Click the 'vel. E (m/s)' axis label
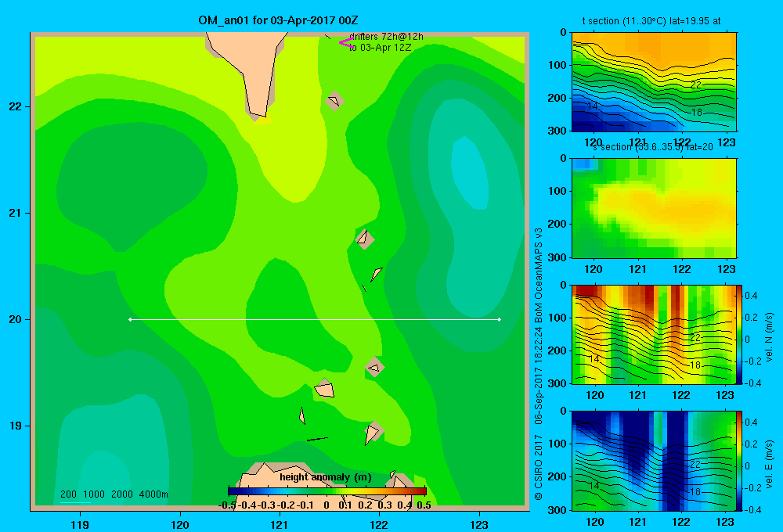The width and height of the screenshot is (783, 532). [769, 464]
